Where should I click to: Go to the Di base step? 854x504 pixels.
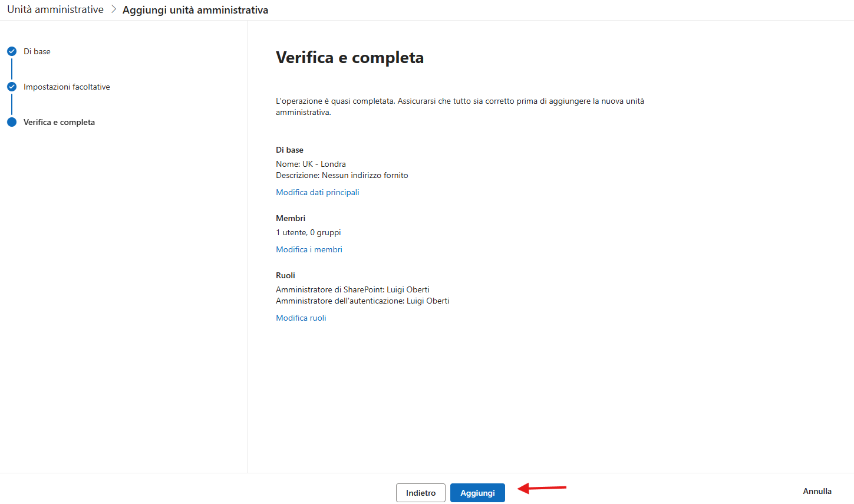(37, 51)
